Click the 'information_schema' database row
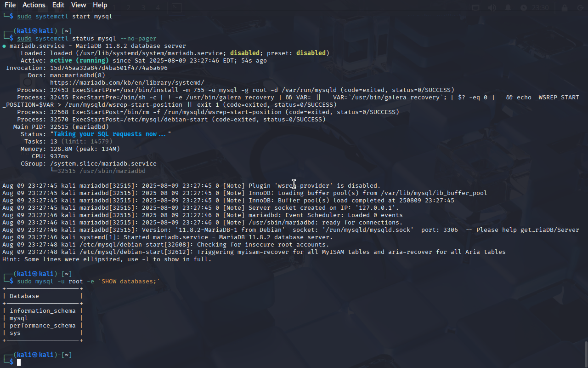 [43, 311]
